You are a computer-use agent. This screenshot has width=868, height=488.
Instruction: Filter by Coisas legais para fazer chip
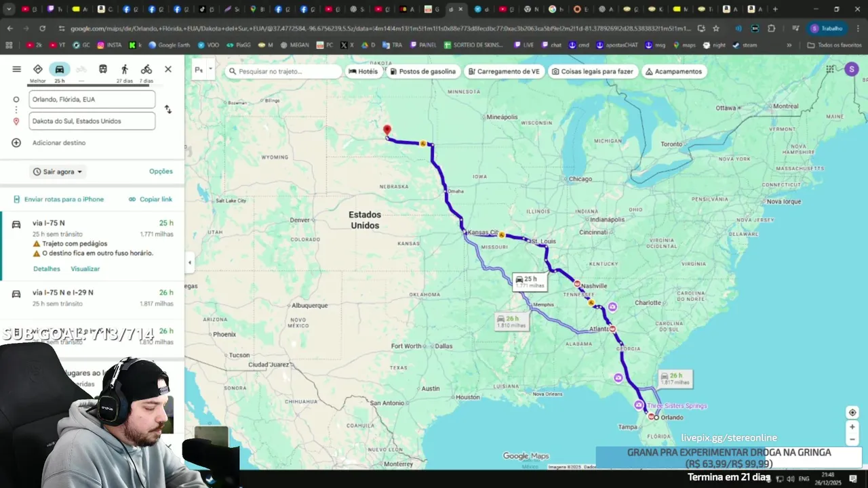[x=593, y=71]
